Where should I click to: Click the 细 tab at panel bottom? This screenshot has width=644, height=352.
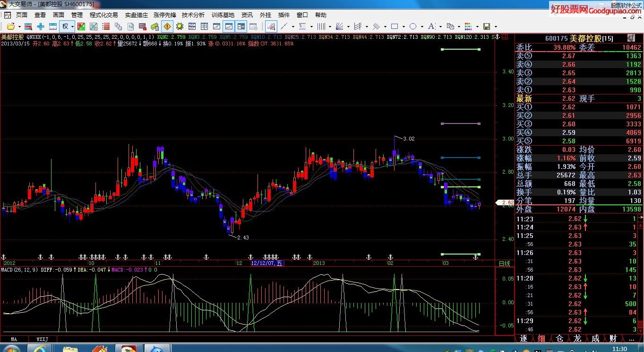click(x=541, y=338)
